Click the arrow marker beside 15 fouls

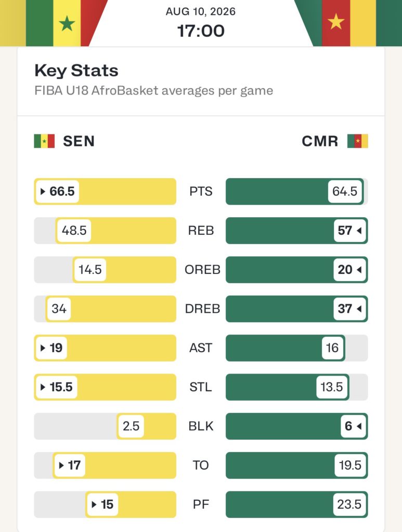[x=94, y=504]
